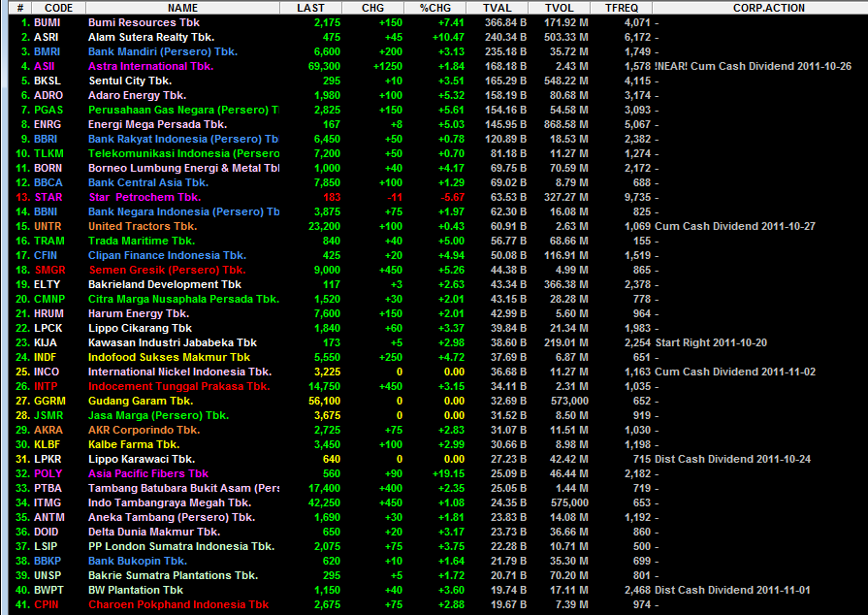This screenshot has height=615, width=868.
Task: Click Harum Energy Tbk. name
Action: click(x=139, y=313)
